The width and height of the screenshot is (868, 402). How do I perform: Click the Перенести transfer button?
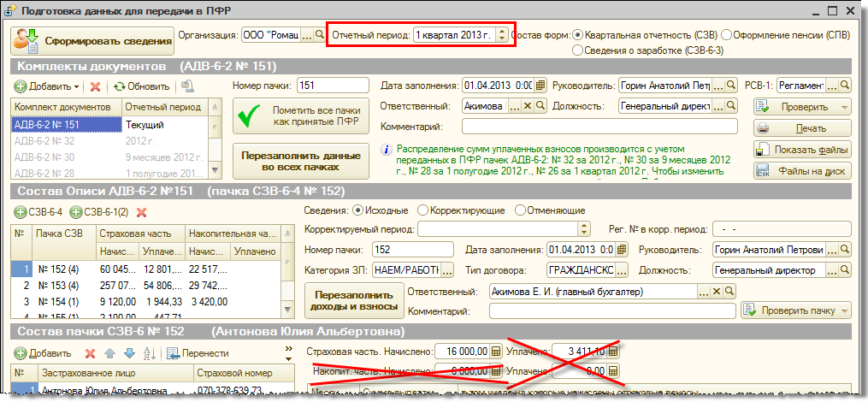click(x=198, y=353)
